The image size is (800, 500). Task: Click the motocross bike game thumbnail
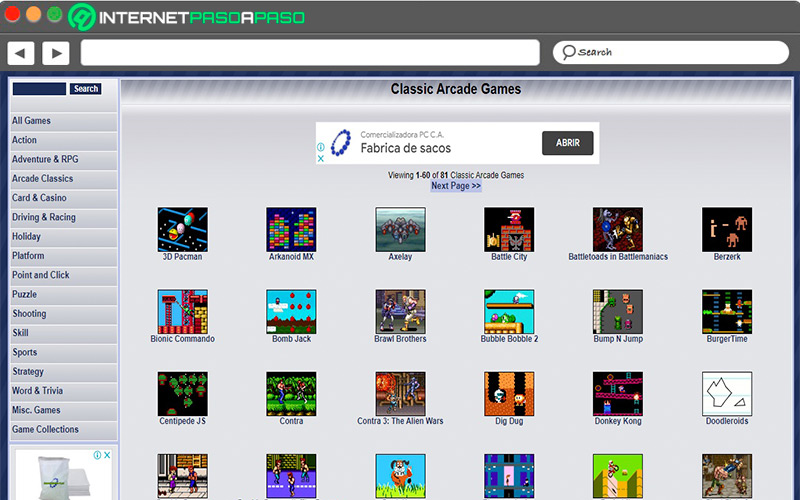(x=618, y=477)
